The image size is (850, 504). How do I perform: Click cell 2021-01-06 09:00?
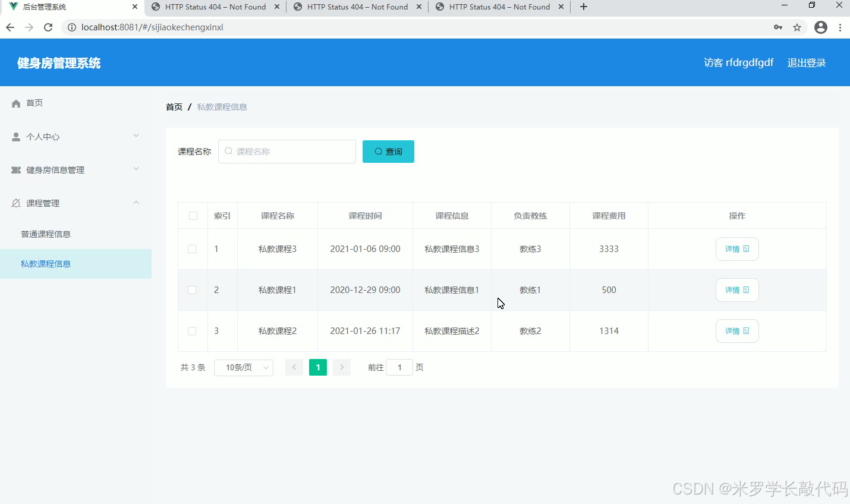[365, 249]
